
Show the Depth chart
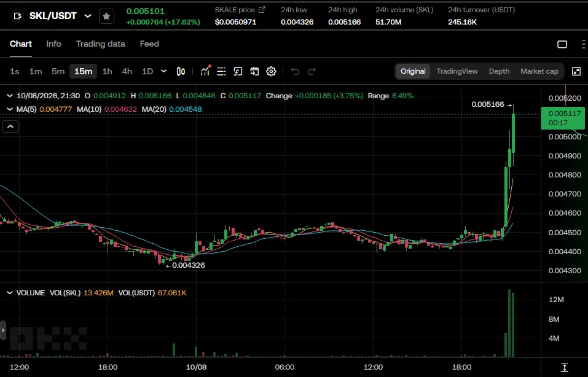pyautogui.click(x=499, y=71)
